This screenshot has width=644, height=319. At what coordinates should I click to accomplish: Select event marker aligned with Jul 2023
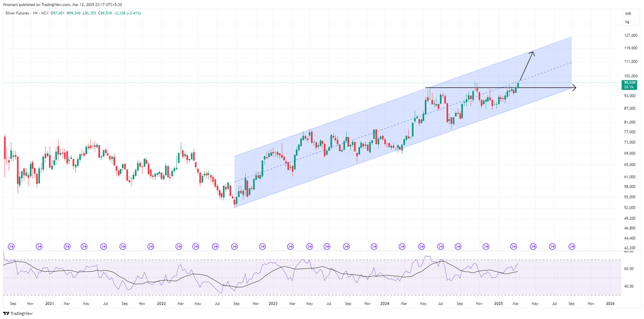coord(327,246)
